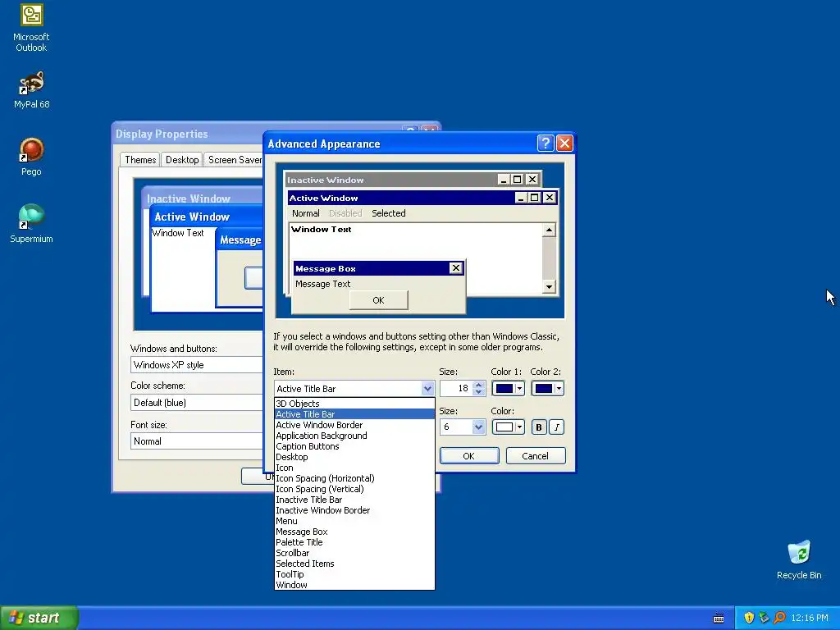Choose Icon in the Item list
Screen dimensions: 840x630
354,468
